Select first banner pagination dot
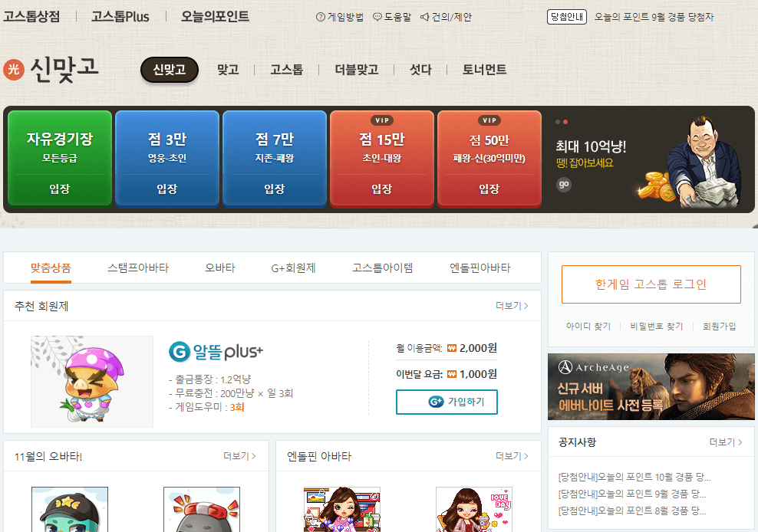 point(558,122)
